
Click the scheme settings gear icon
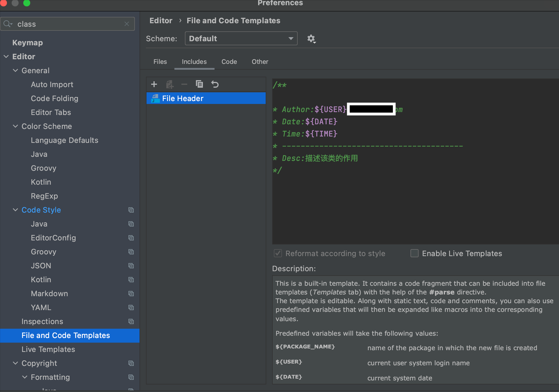coord(311,39)
